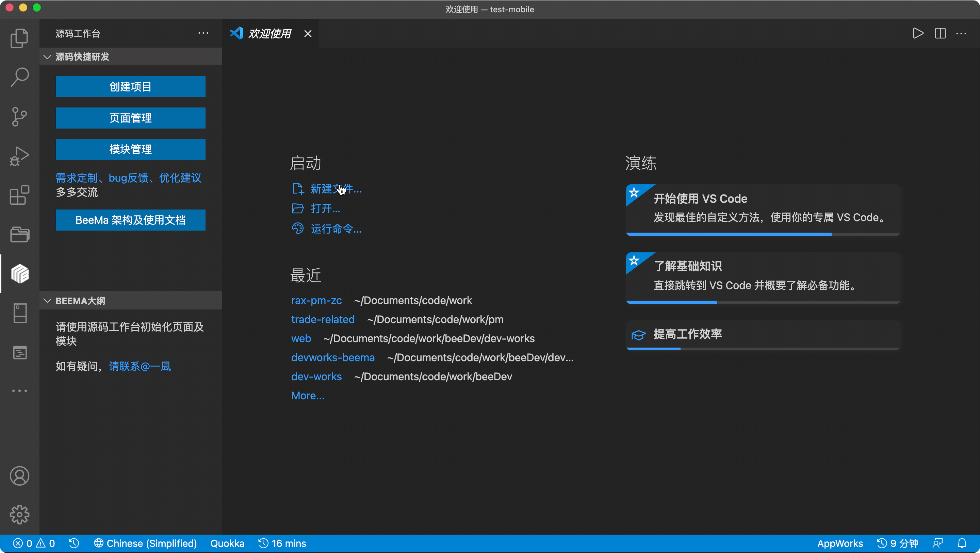The image size is (980, 553).
Task: Open recent project rax-pm-zc
Action: tap(316, 300)
